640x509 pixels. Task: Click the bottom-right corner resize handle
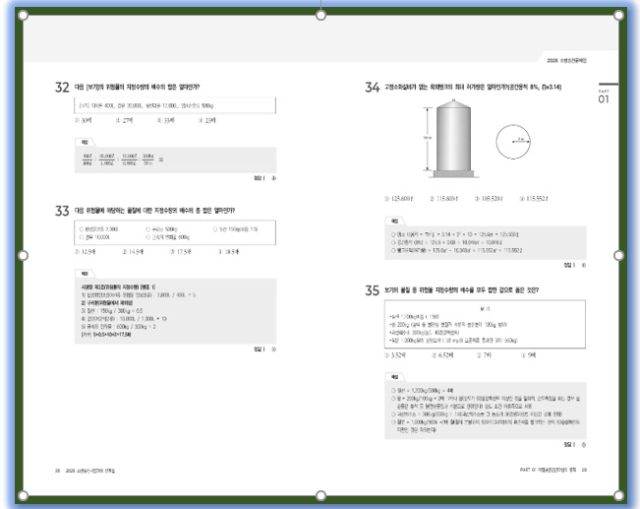point(619,496)
